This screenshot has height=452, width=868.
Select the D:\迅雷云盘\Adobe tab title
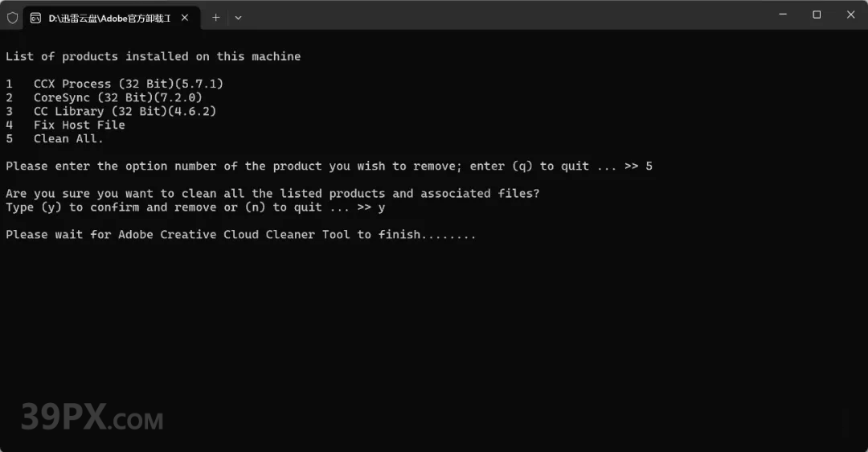[x=109, y=18]
